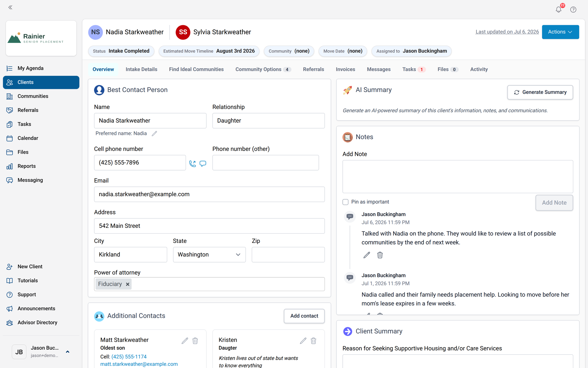Viewport: 588px width, 368px height.
Task: Open the help question mark icon
Action: coord(573,10)
